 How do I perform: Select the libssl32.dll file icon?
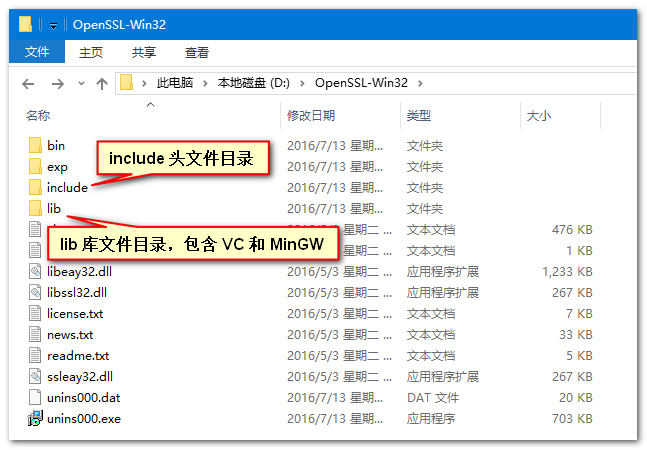tap(35, 292)
